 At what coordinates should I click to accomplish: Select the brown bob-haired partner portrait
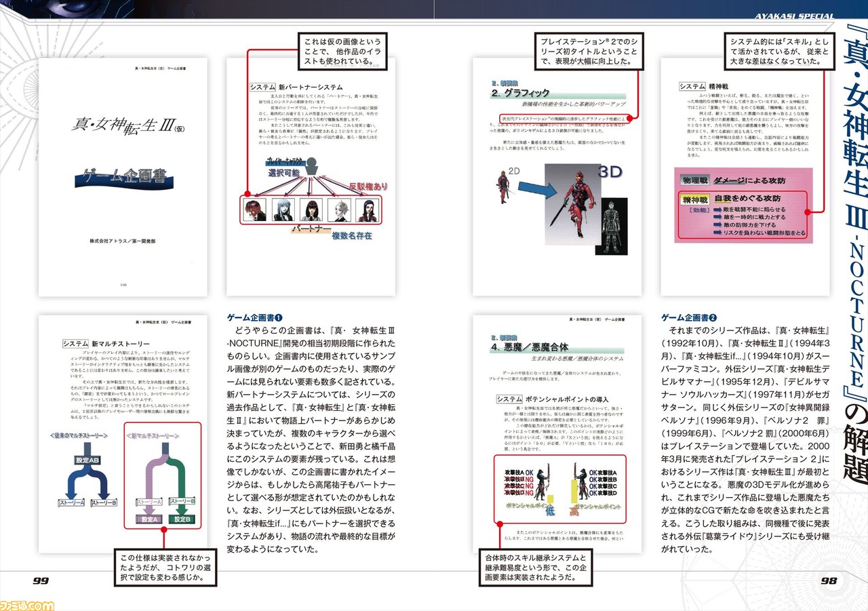[x=311, y=210]
